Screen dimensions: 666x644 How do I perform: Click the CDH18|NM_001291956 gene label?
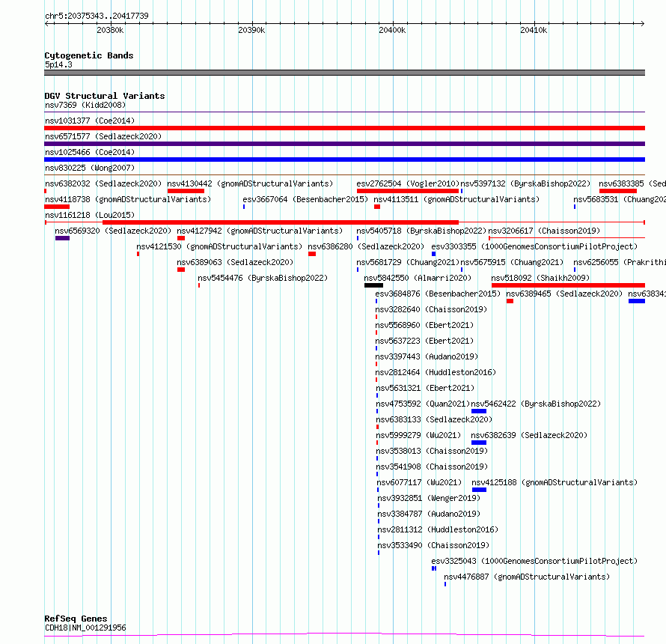click(85, 628)
